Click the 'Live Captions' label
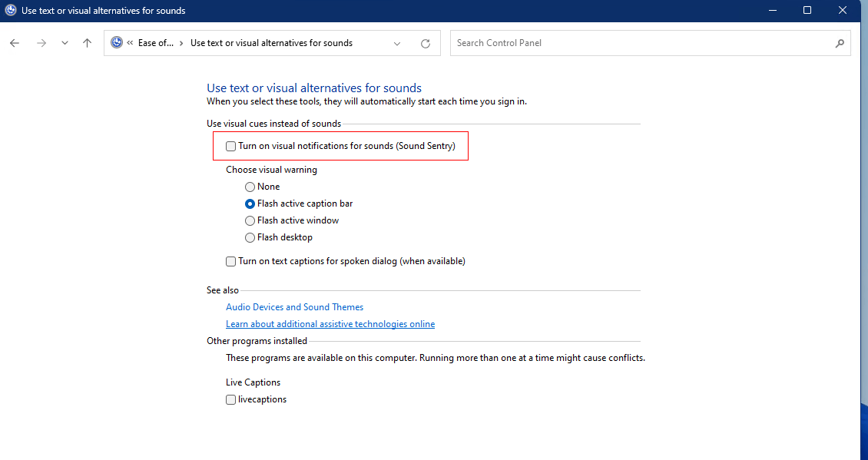 [x=253, y=382]
